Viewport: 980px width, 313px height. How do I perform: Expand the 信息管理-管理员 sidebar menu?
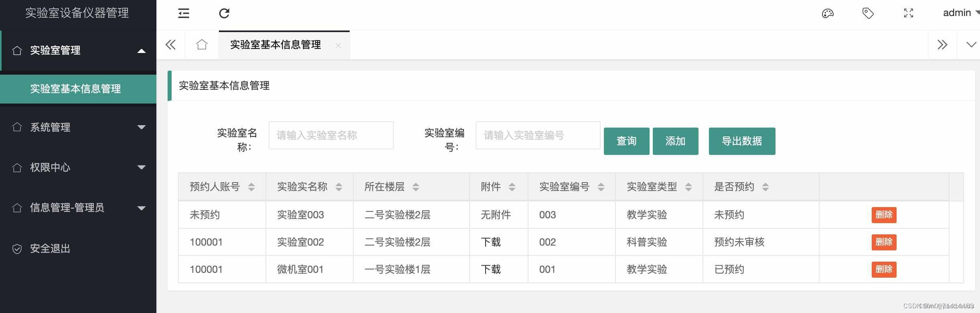78,207
